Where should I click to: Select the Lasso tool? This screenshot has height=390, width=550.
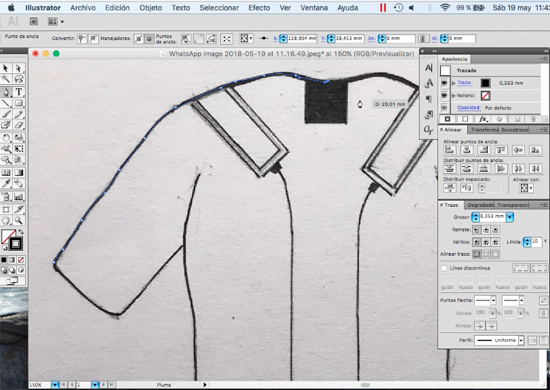coord(18,79)
